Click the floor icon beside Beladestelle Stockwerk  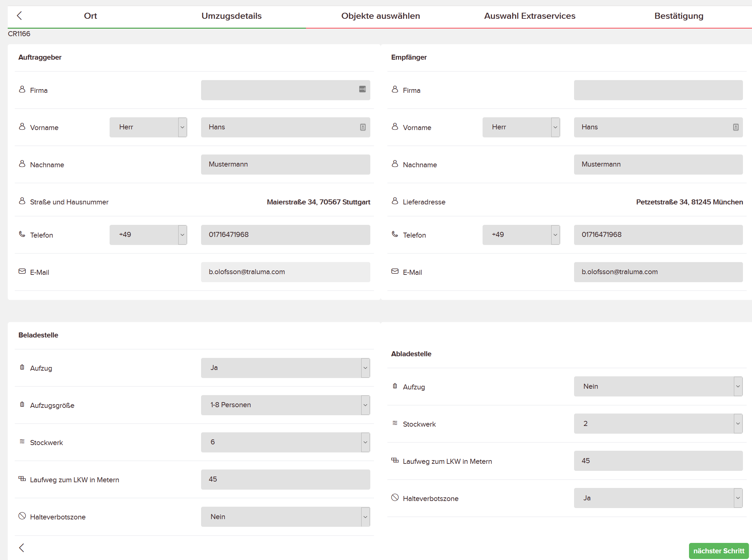(22, 442)
